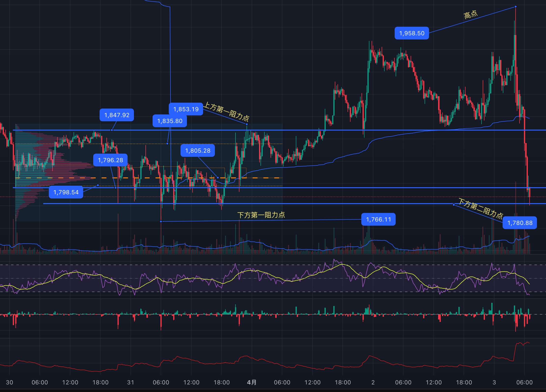Click the 1,796.28 price label
Viewport: 546px width, 392px height.
[110, 160]
